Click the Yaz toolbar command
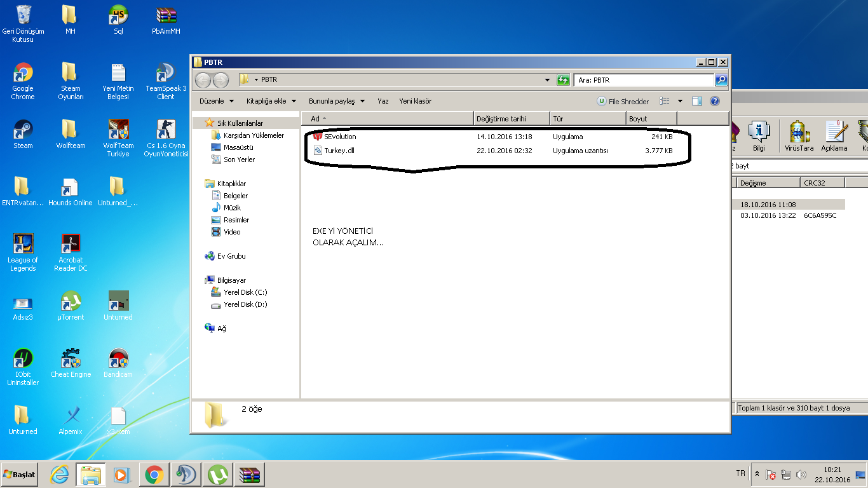This screenshot has height=488, width=868. [383, 101]
